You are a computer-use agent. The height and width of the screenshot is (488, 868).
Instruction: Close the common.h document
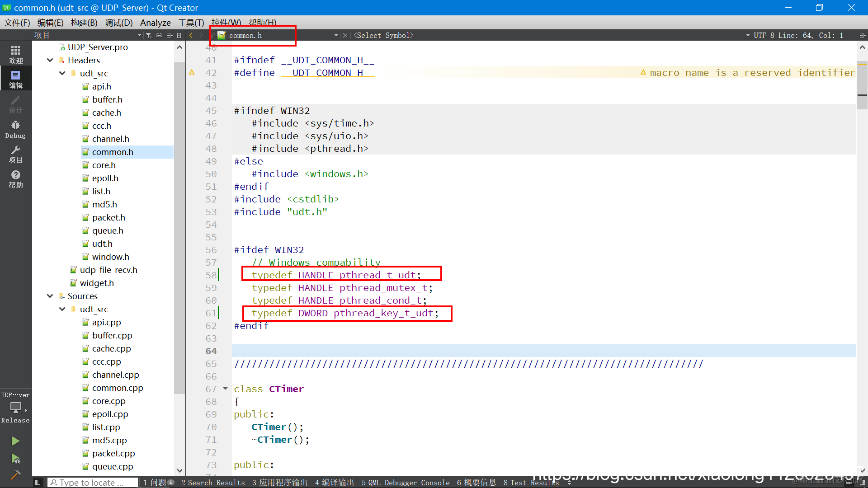click(345, 35)
